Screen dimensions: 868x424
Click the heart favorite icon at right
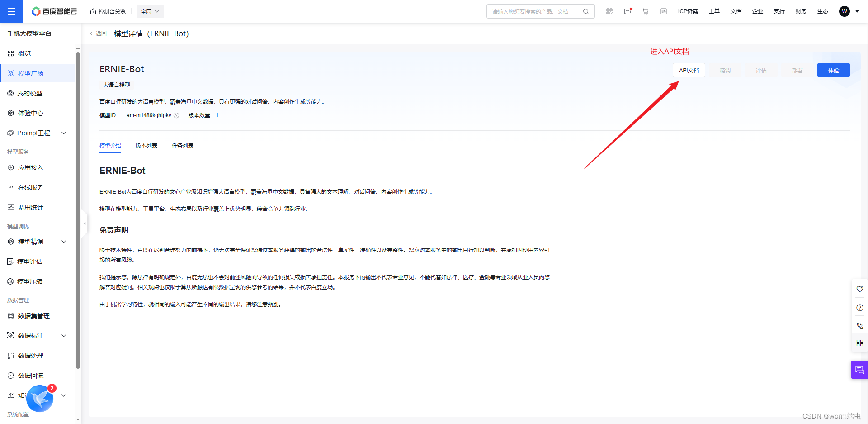coord(860,289)
